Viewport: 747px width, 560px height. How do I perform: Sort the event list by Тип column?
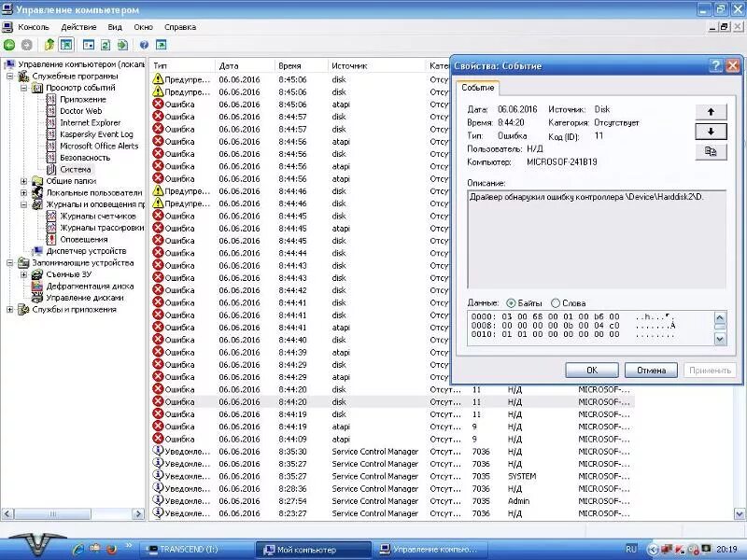182,65
